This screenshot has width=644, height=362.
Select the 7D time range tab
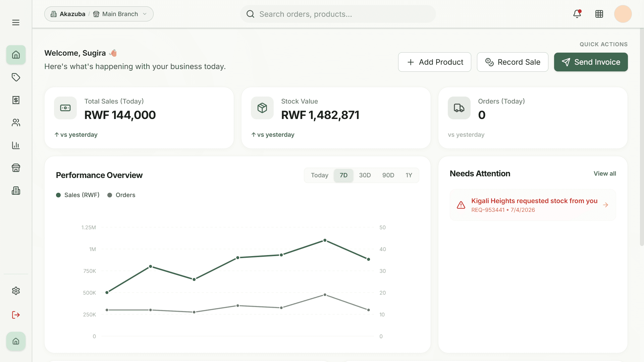point(343,175)
